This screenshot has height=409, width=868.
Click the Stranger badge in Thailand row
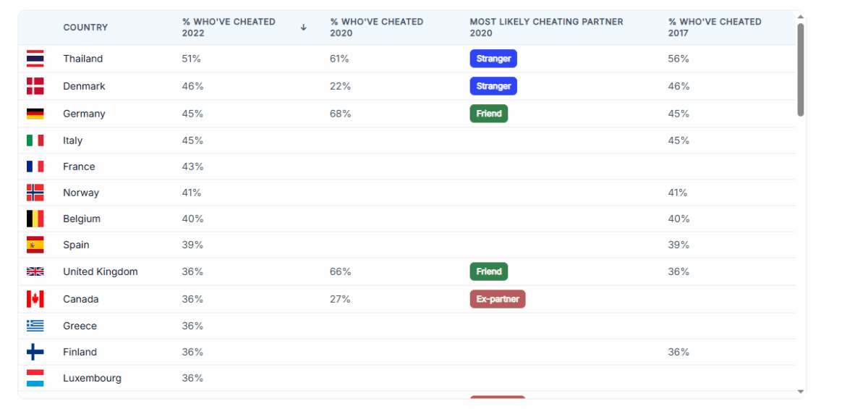coord(493,59)
